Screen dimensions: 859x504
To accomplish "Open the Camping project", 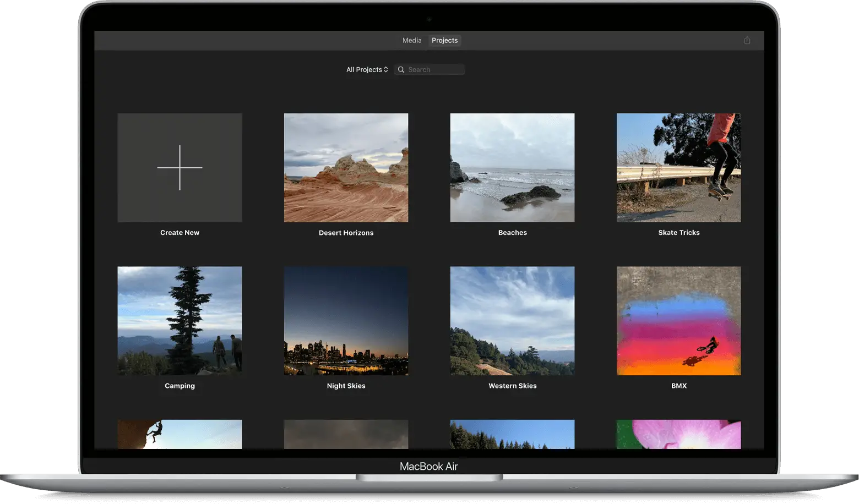I will (x=179, y=321).
